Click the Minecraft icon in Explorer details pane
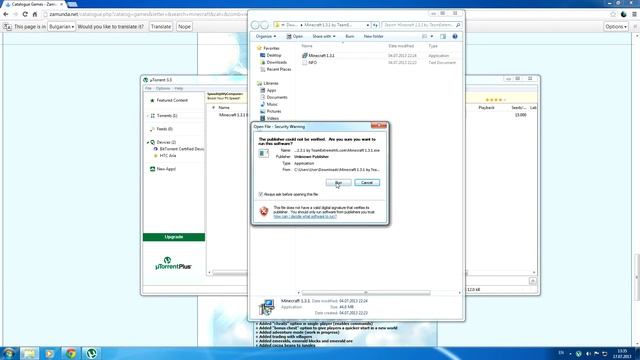The width and height of the screenshot is (640, 360). tap(267, 307)
